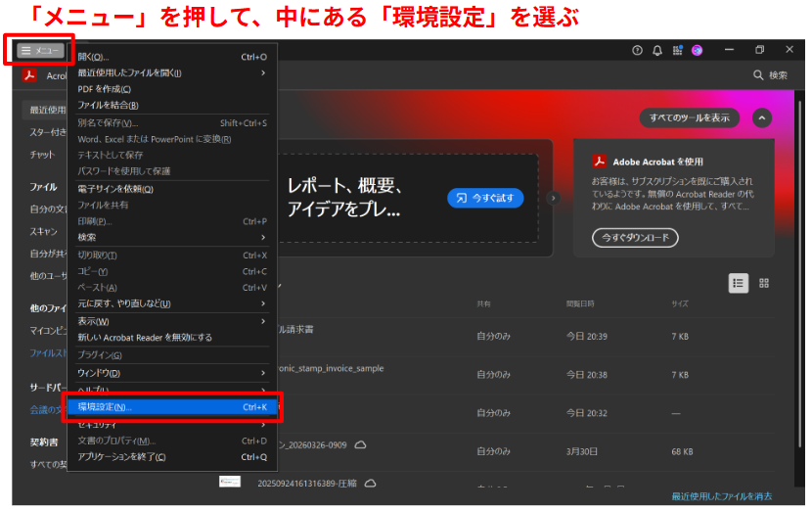Image resolution: width=812 pixels, height=511 pixels.
Task: Select パスワードを使用して保護 menu item
Action: coord(172,171)
